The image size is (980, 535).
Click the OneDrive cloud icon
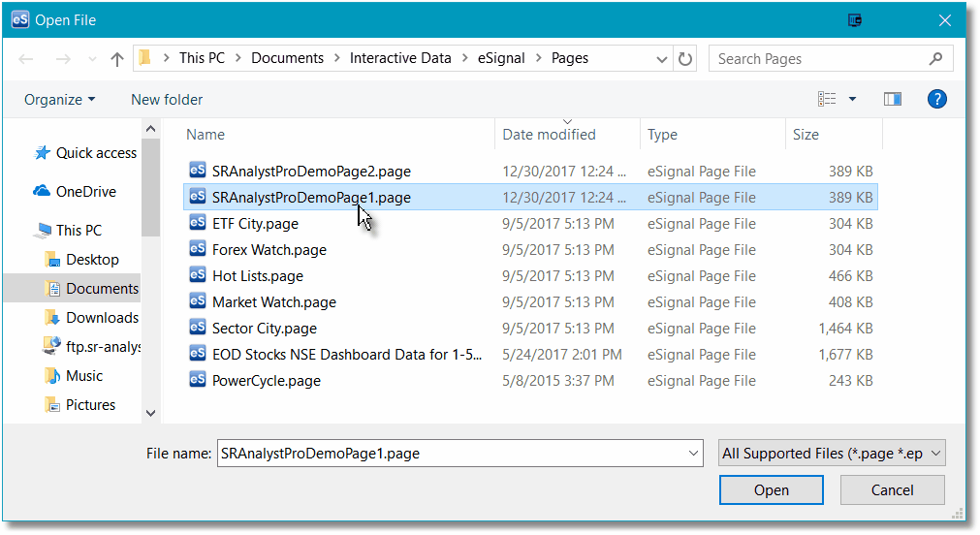point(42,191)
